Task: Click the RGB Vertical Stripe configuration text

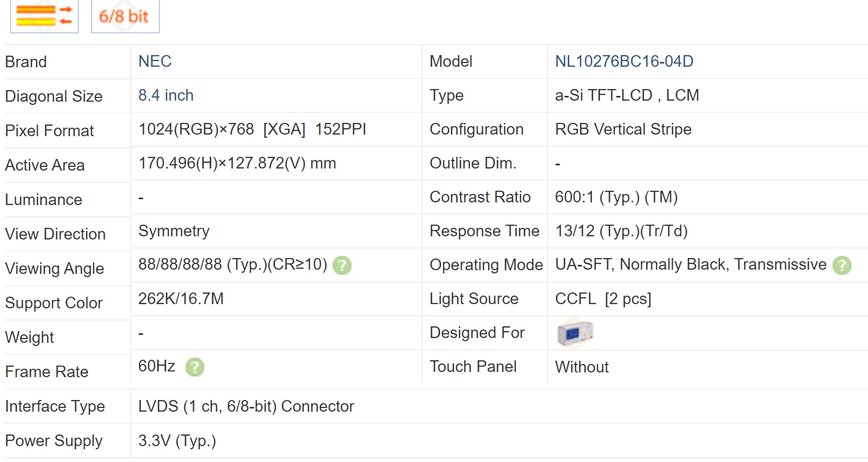Action: [623, 129]
